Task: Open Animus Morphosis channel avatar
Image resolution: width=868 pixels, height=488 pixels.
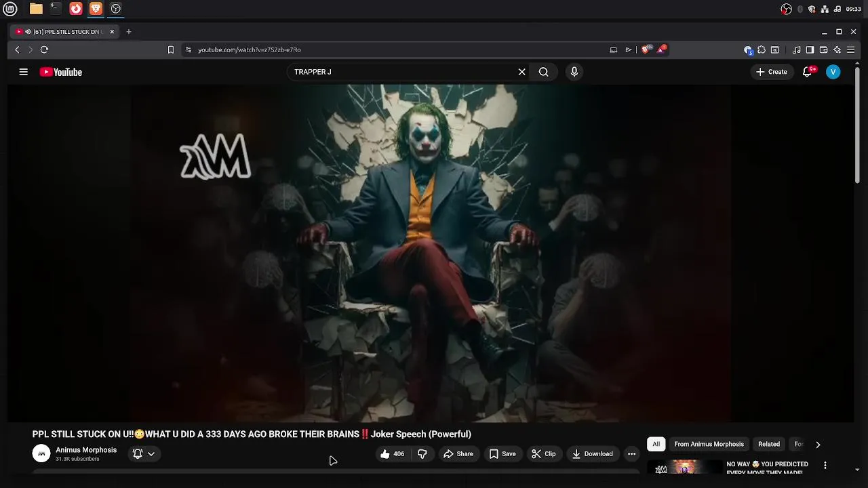Action: 41,453
